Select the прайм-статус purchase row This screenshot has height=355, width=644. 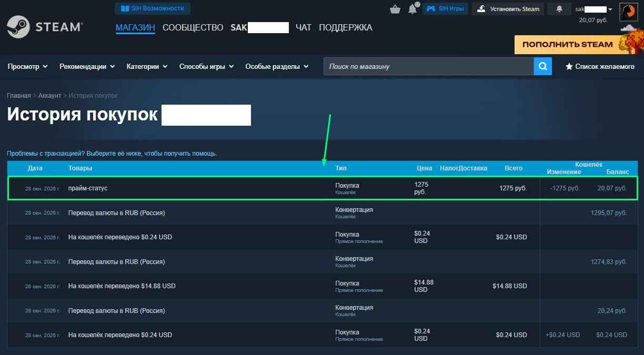tap(323, 188)
